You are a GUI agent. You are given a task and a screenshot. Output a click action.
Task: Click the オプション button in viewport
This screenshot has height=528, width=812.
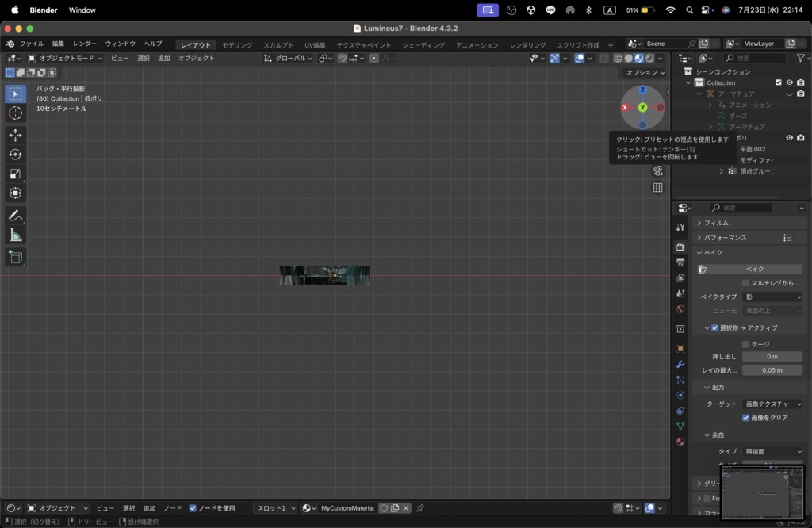(x=645, y=73)
